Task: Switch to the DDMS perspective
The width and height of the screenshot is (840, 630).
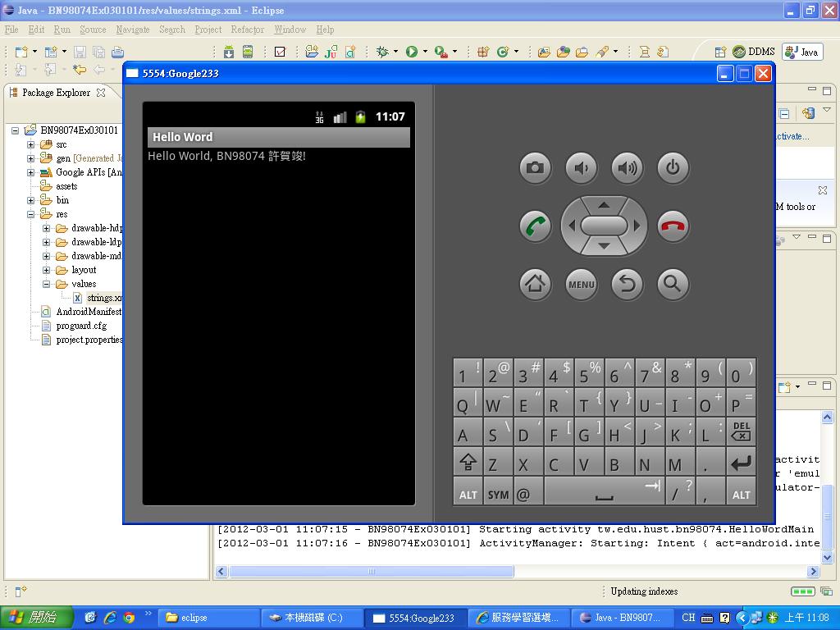Action: click(754, 52)
